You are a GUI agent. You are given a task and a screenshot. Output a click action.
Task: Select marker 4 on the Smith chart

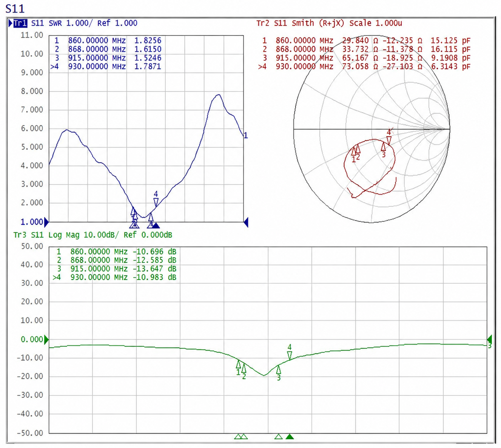click(x=389, y=141)
